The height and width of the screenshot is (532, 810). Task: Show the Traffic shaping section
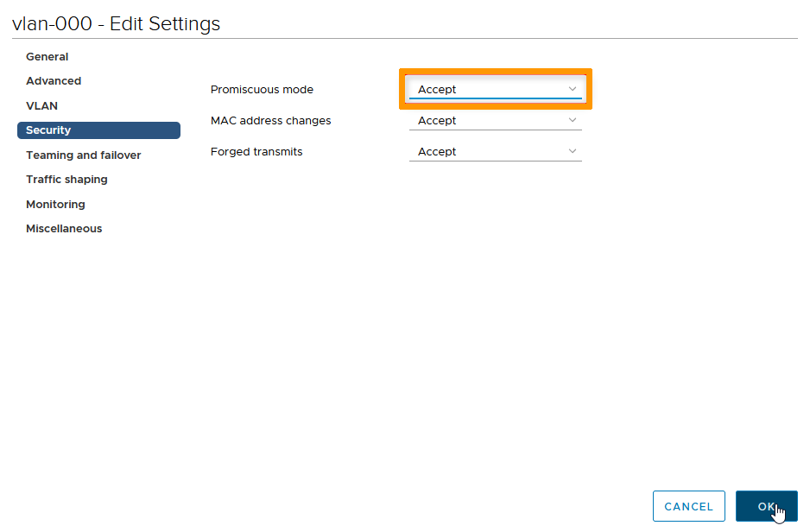[x=66, y=180]
